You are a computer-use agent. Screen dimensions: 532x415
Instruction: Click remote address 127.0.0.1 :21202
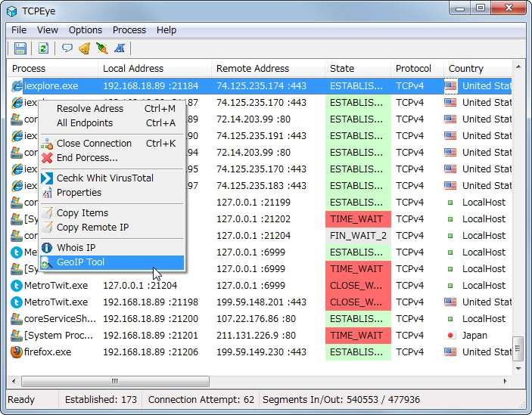click(254, 219)
